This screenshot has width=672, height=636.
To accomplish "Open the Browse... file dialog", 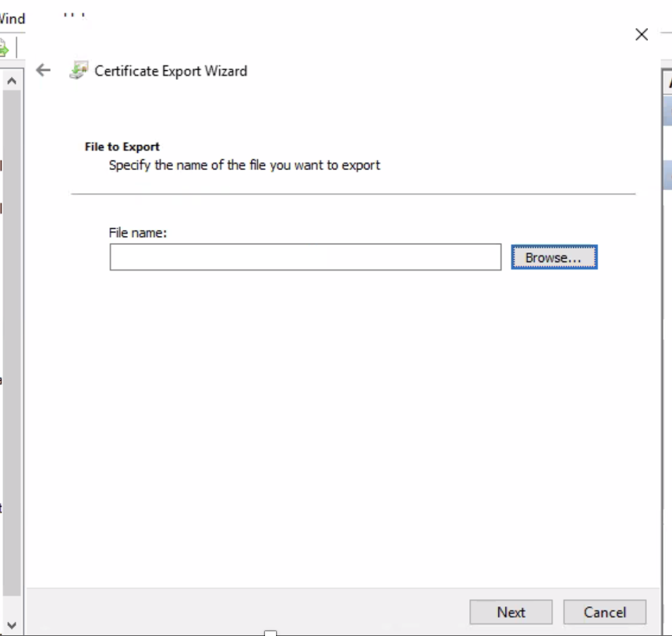I will (554, 257).
